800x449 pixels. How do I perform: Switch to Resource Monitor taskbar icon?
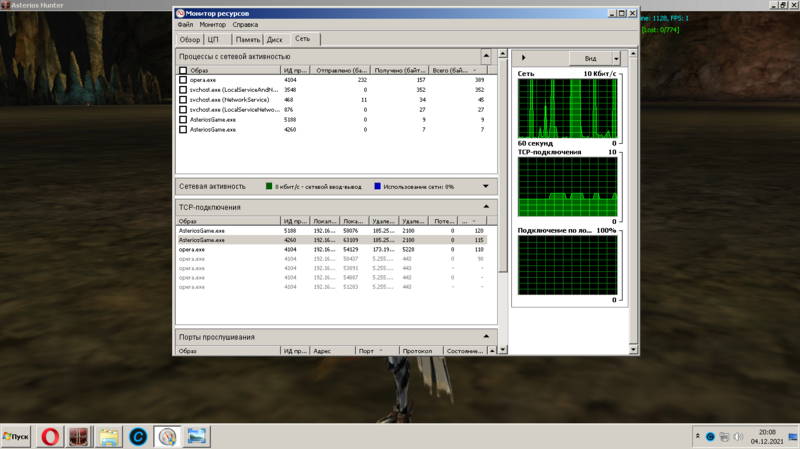[x=167, y=437]
